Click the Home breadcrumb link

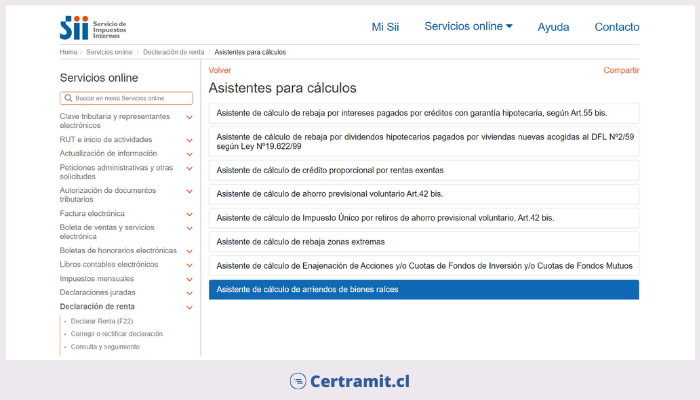point(68,52)
